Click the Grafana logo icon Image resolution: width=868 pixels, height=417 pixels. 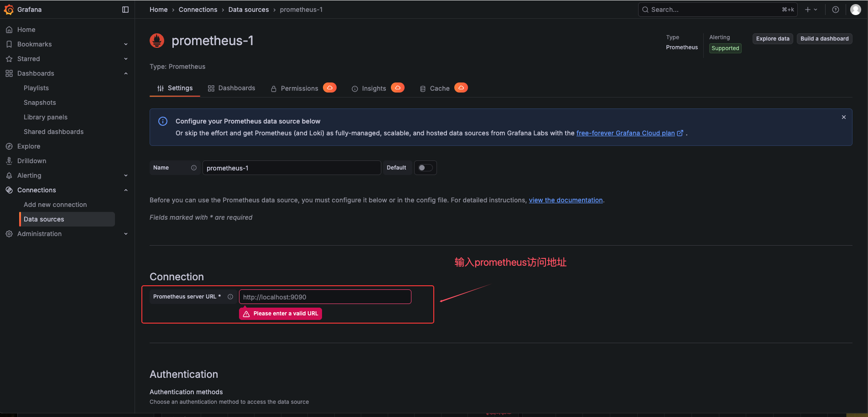(x=9, y=10)
